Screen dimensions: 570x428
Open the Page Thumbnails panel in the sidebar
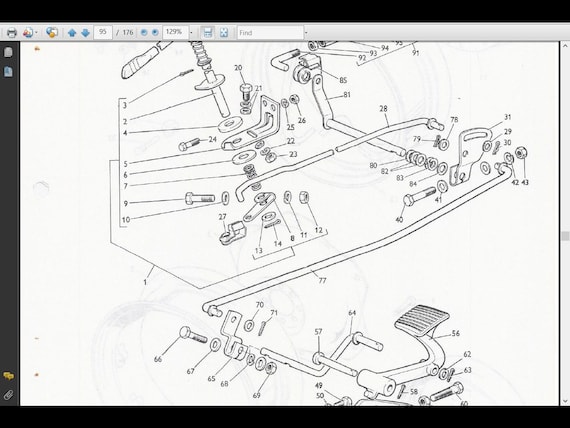8,52
